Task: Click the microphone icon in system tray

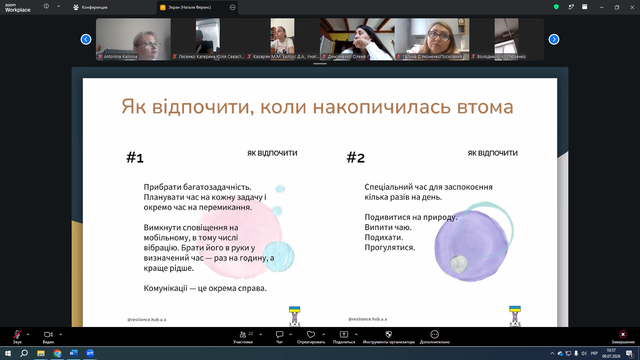Action: 576,353
